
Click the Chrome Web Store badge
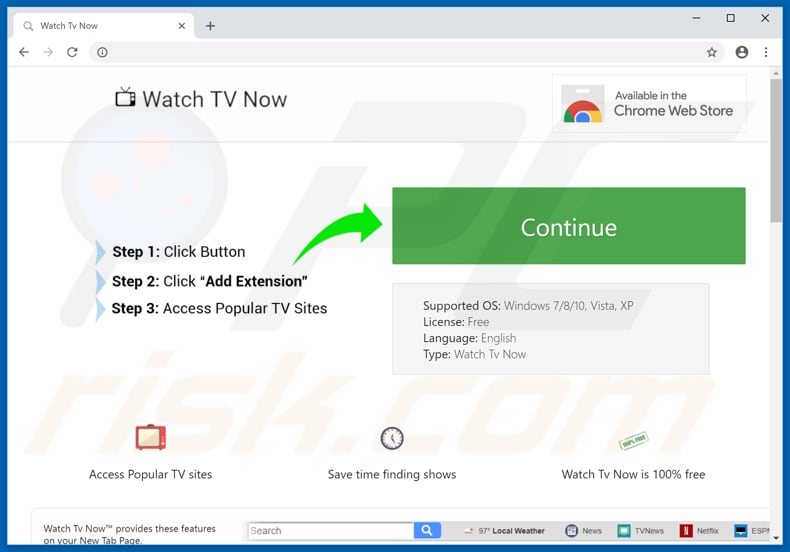[649, 104]
